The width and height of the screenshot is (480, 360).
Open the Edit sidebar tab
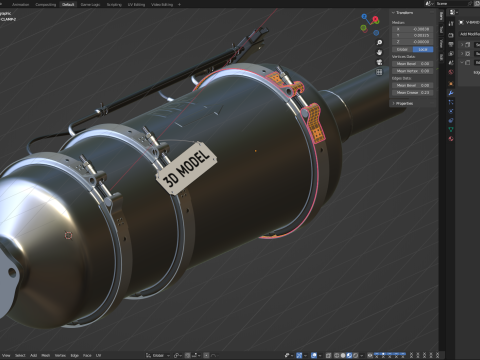(x=441, y=57)
